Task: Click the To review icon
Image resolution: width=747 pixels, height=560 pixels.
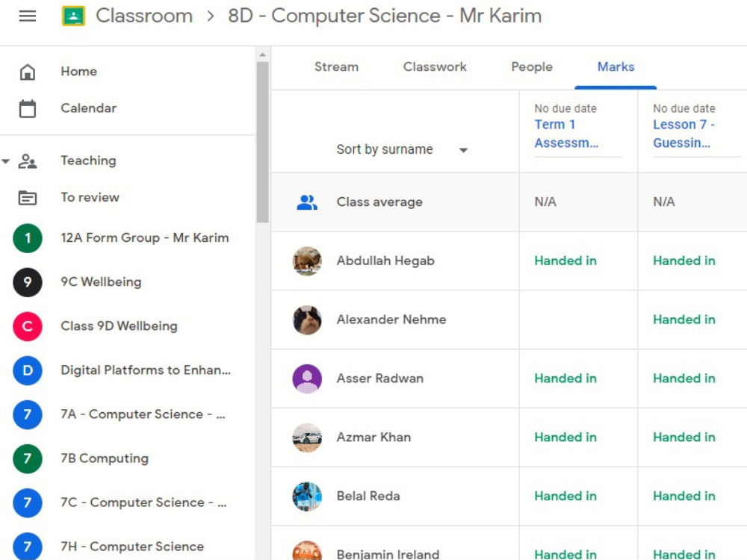Action: [27, 198]
